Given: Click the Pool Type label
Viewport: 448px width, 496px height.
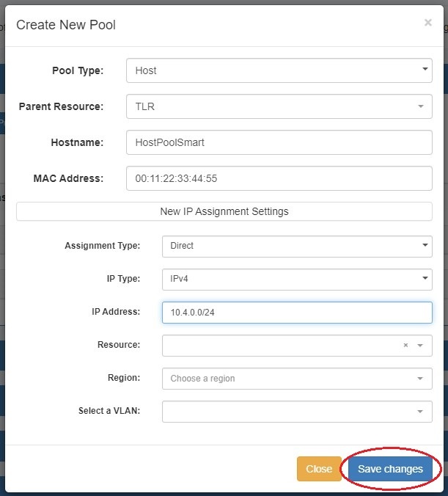Looking at the screenshot, I should click(78, 70).
